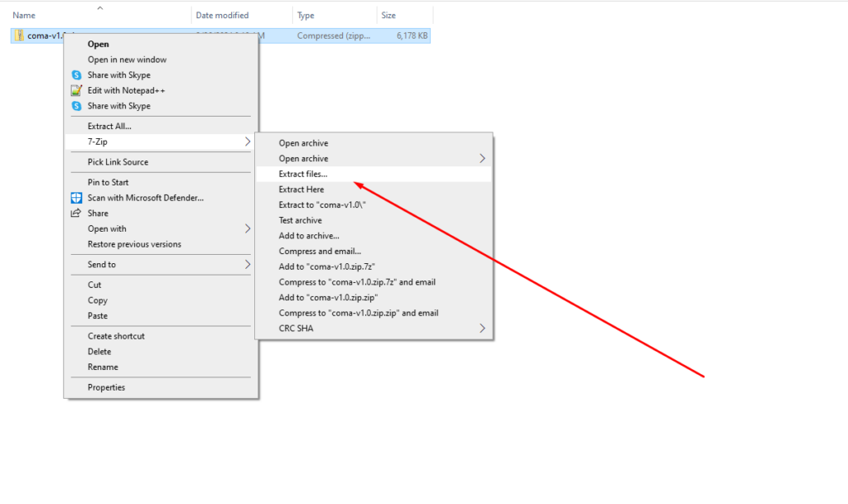Select Add to "coma-v1.0.zip.zip"
This screenshot has height=504, width=848.
(x=328, y=298)
